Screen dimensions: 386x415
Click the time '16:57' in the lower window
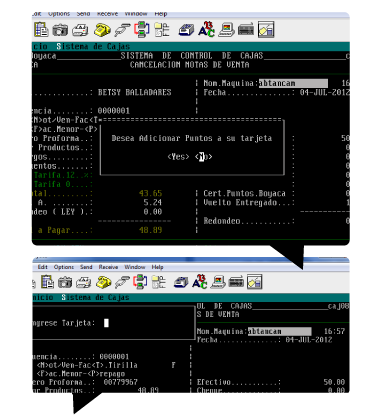[x=334, y=331]
